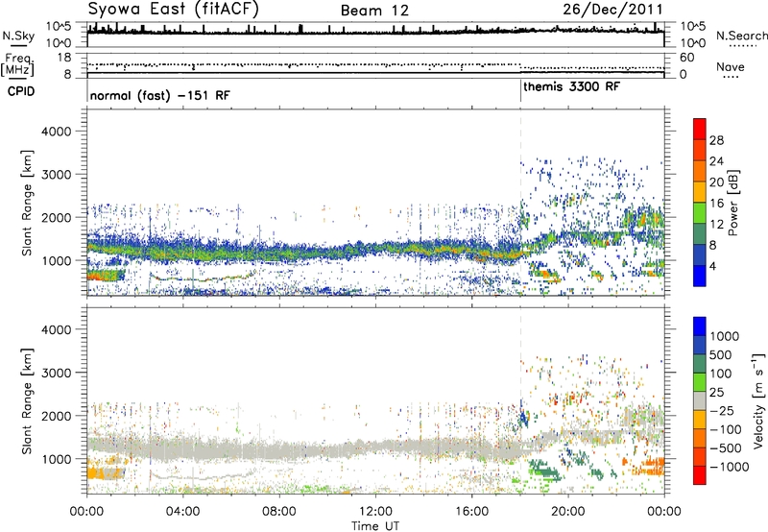Click the 'Beam 12' label
Image resolution: width=768 pixels, height=532 pixels.
[374, 11]
